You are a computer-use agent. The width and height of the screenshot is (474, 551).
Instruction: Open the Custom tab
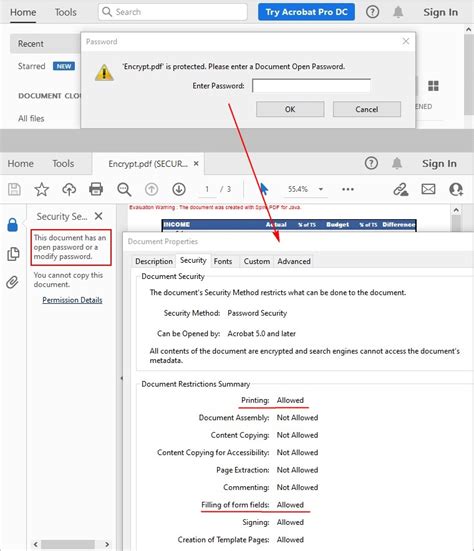[257, 261]
